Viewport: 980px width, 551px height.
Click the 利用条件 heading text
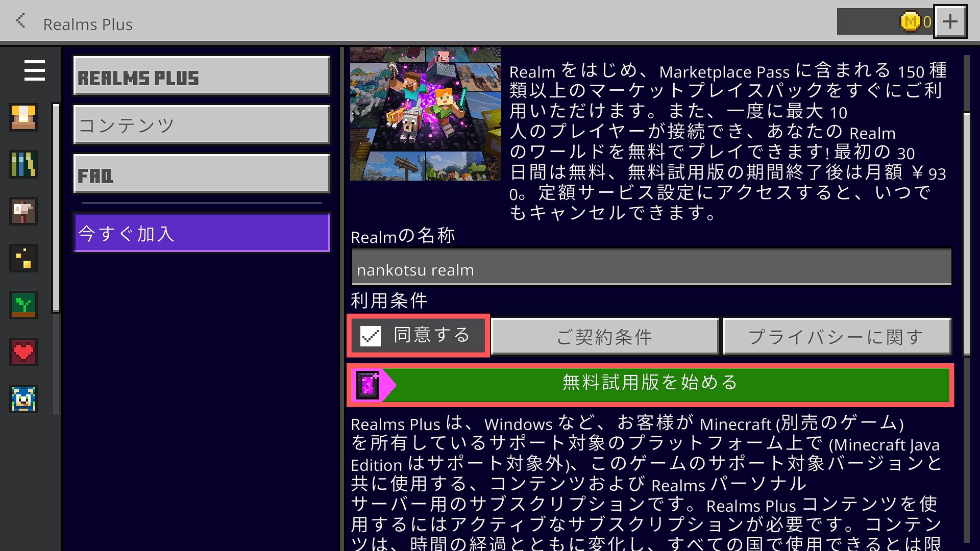[x=389, y=300]
